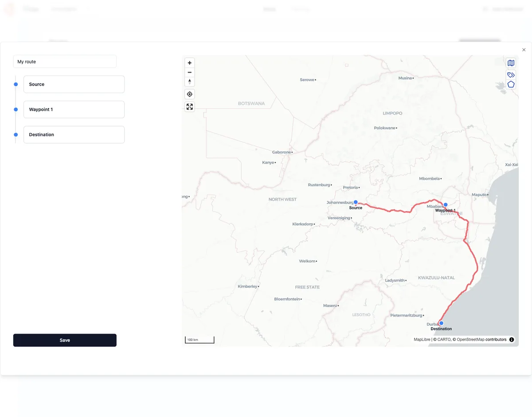532x417 pixels.
Task: Zoom in on the map
Action: (189, 63)
